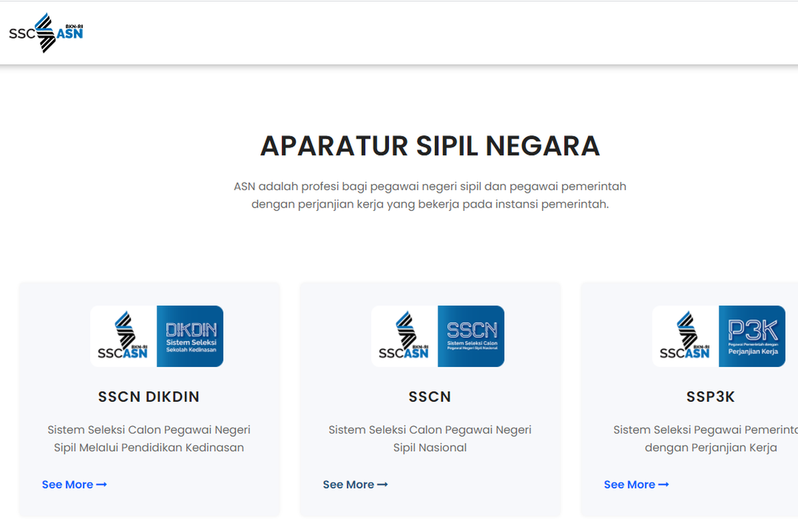Open See More under SSCN DIKDIN
The image size is (798, 532).
click(x=67, y=485)
